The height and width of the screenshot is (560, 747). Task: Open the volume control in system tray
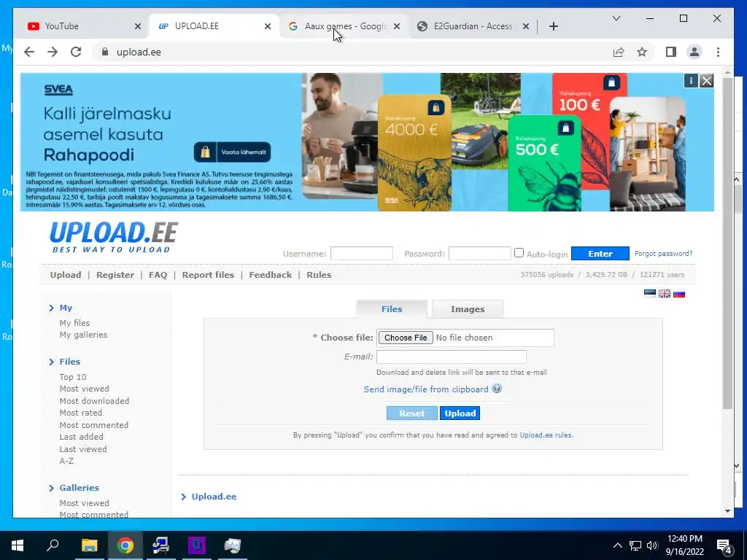(652, 545)
